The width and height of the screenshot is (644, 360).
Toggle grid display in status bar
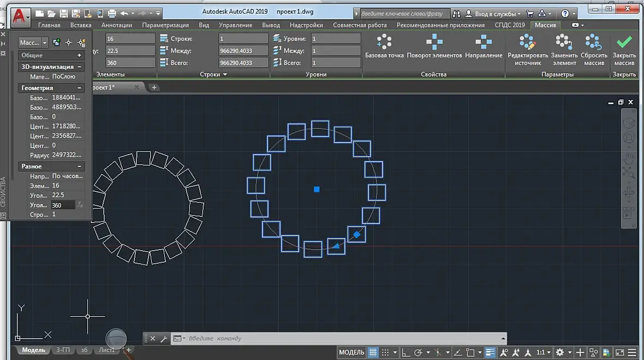point(373,352)
